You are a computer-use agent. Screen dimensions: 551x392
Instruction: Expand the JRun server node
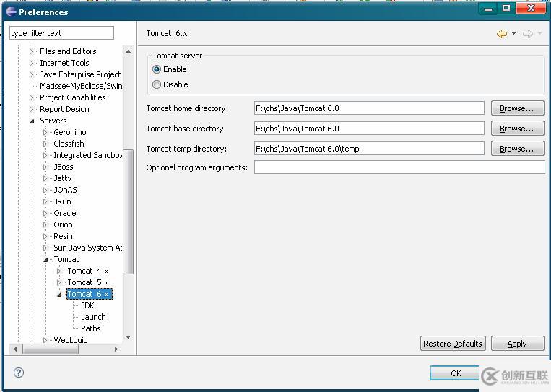click(x=45, y=201)
